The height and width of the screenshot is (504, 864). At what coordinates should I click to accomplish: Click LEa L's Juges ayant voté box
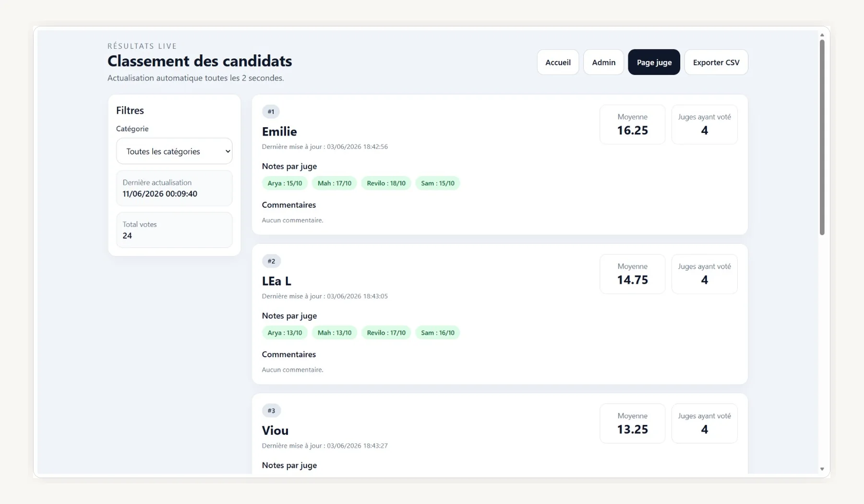pyautogui.click(x=704, y=274)
